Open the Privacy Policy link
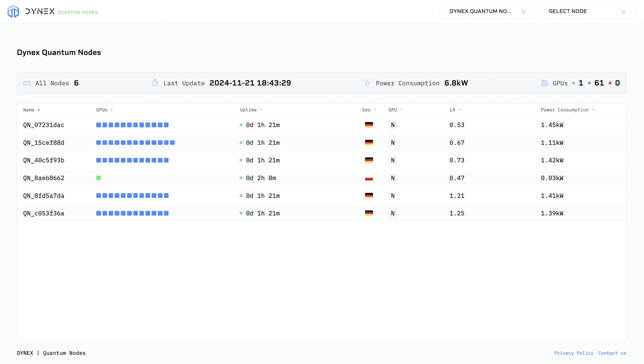Screen dimensions: 644x364 click(574, 353)
